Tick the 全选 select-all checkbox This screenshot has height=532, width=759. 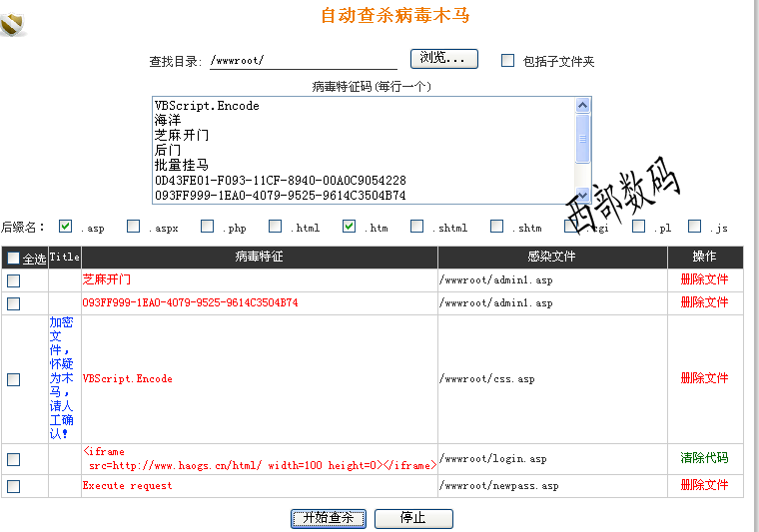13,259
